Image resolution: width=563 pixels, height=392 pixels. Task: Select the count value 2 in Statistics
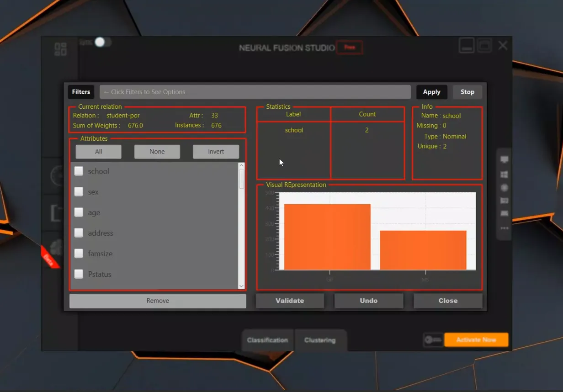367,130
